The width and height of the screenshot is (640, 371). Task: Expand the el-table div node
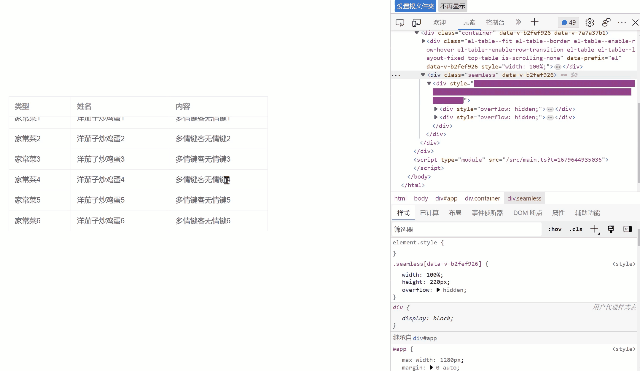coord(423,41)
